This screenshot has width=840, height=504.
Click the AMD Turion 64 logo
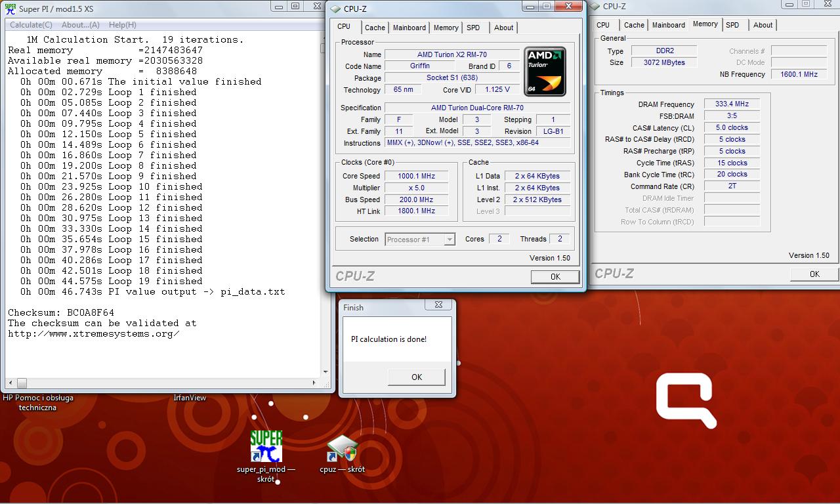point(545,72)
